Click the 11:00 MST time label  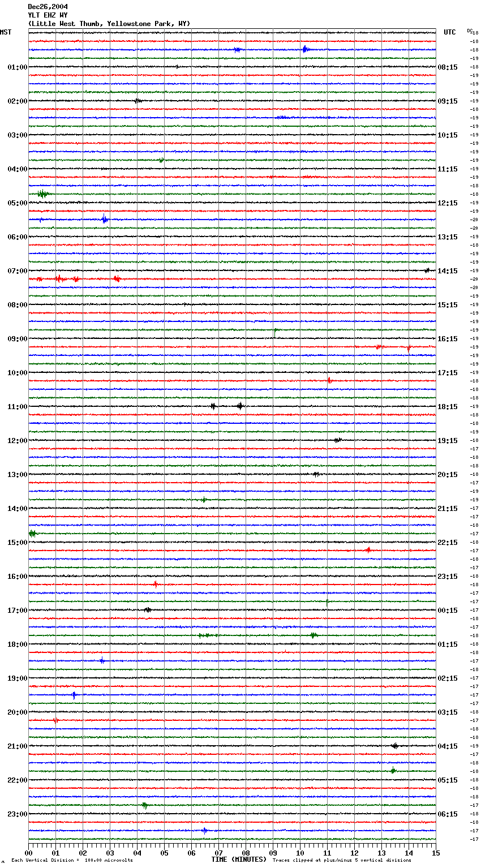click(x=18, y=407)
